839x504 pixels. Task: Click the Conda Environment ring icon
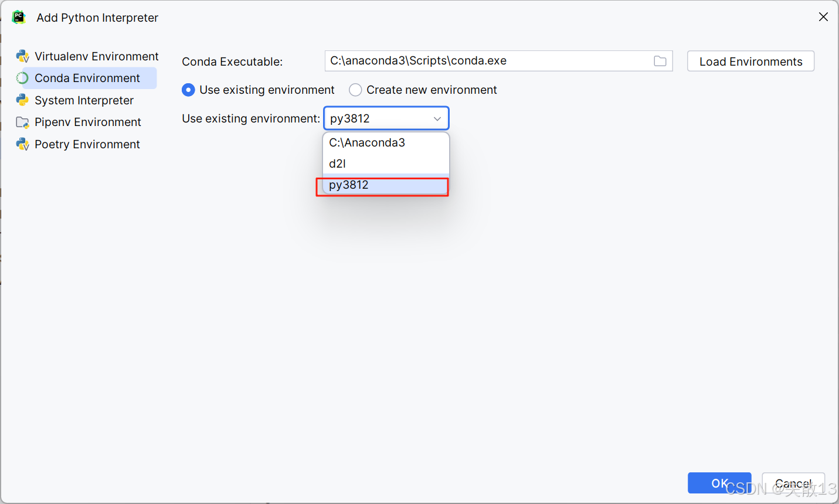pyautogui.click(x=22, y=78)
